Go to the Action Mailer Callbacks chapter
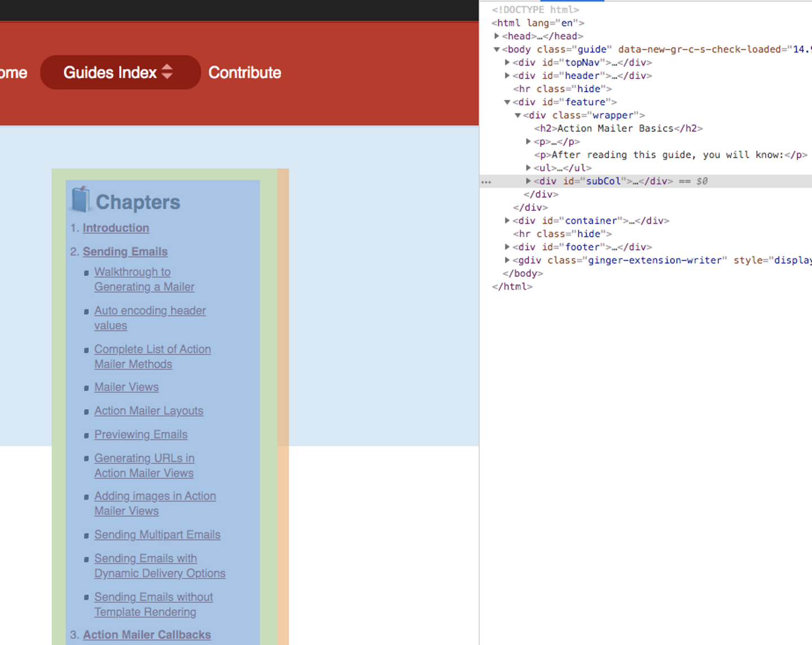812x645 pixels. pos(147,635)
